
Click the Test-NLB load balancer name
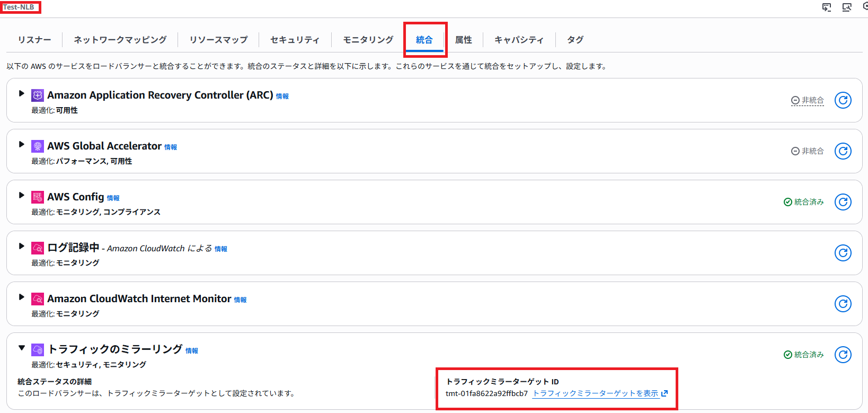point(19,7)
